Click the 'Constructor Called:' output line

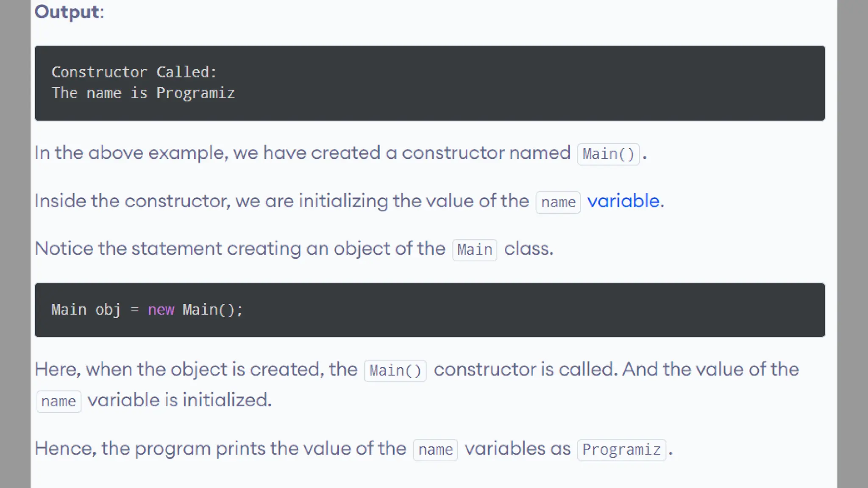pyautogui.click(x=134, y=72)
